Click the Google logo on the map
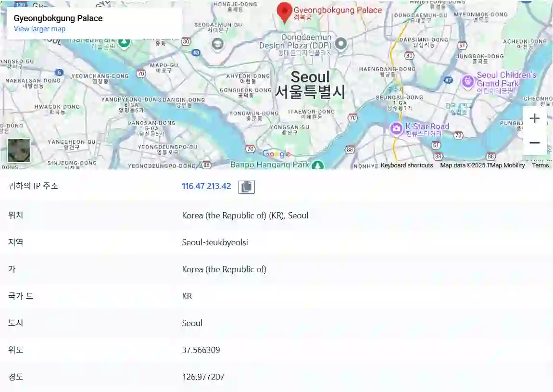The height and width of the screenshot is (392, 553). [276, 153]
